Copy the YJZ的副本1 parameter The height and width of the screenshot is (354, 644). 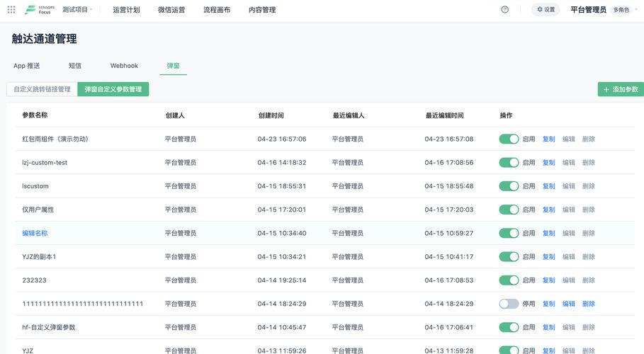[549, 257]
